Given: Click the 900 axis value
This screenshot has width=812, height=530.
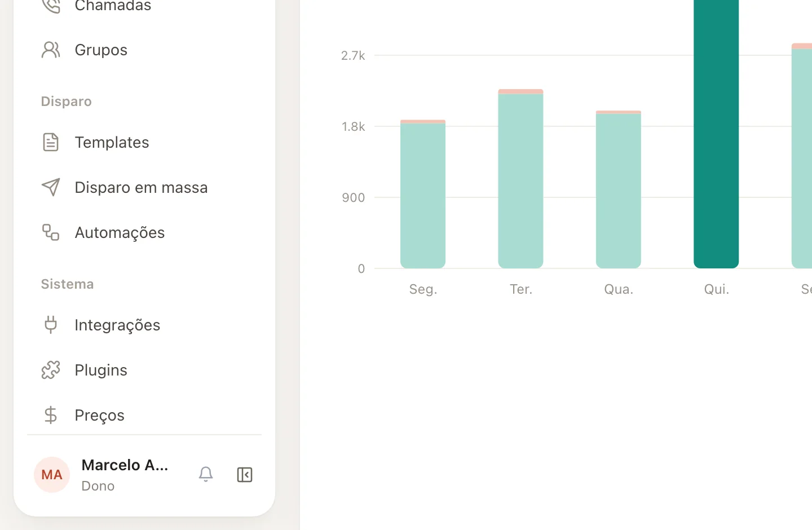Looking at the screenshot, I should pos(354,197).
